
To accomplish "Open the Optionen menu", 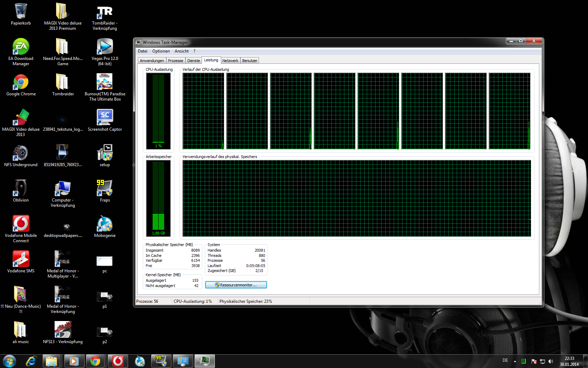I will coord(161,51).
